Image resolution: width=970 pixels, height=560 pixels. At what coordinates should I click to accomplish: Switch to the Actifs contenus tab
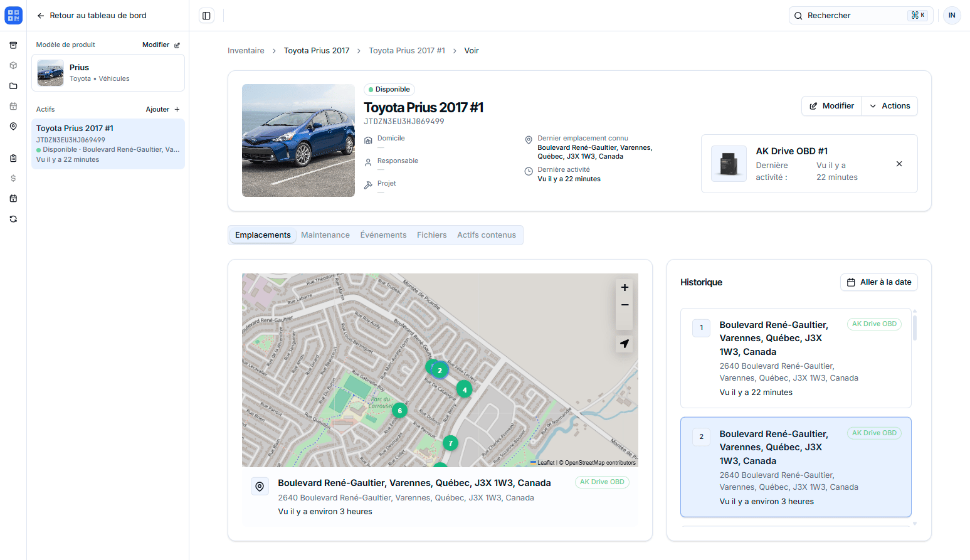coord(487,235)
